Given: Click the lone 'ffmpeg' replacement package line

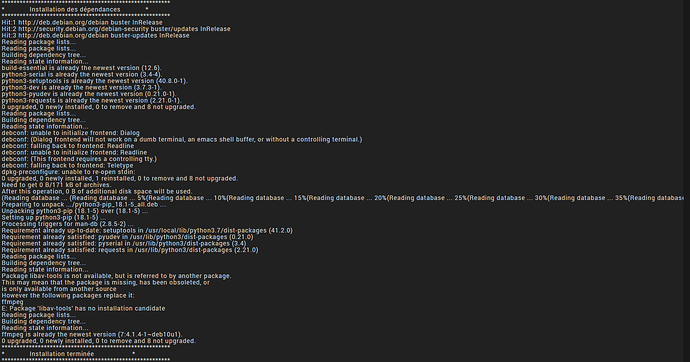Looking at the screenshot, I should click(x=12, y=302).
